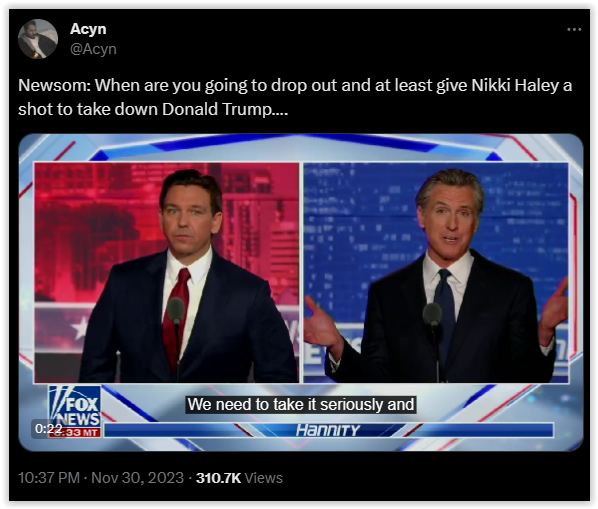Click the Nov 30, 2023 date

click(137, 478)
